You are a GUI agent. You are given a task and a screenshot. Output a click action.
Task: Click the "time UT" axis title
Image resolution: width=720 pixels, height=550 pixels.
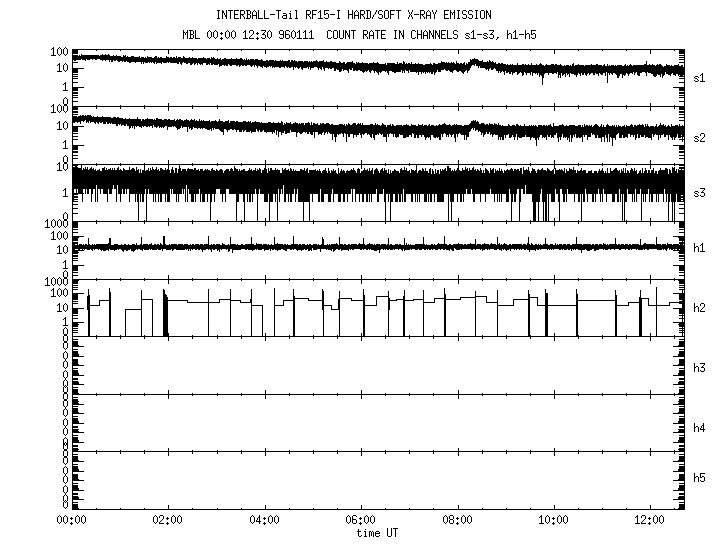click(x=377, y=533)
